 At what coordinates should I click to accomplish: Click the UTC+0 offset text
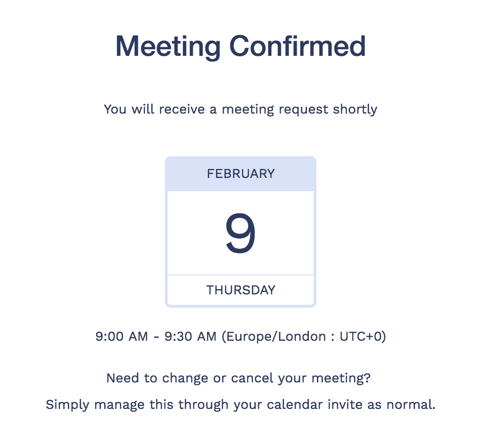coord(360,337)
